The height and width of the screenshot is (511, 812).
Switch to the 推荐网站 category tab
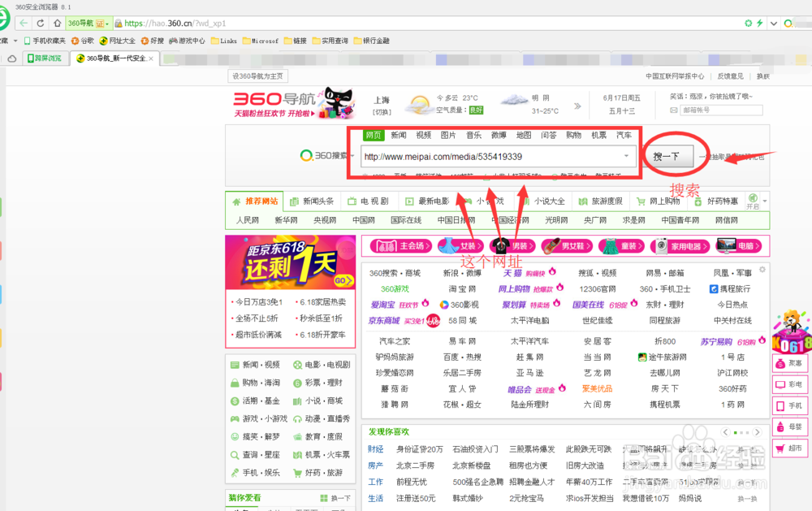(x=255, y=201)
